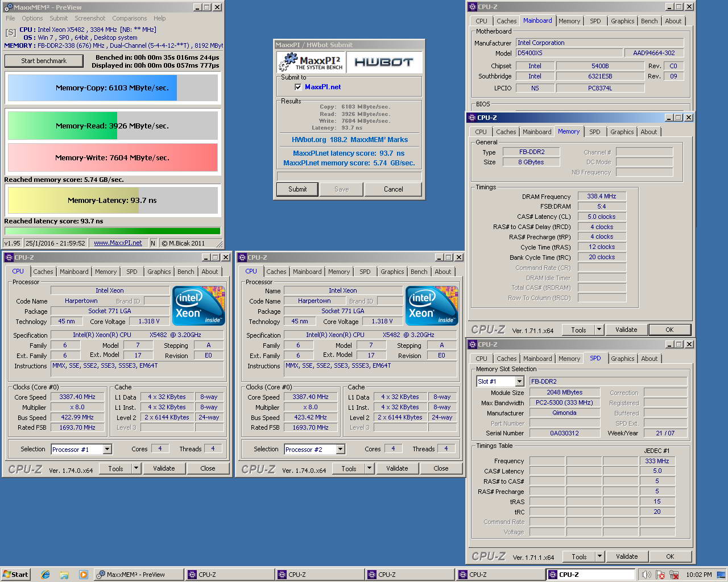Switch to Caches tab in the Processor #1 window
Viewport: 728px width, 582px height.
(x=43, y=272)
